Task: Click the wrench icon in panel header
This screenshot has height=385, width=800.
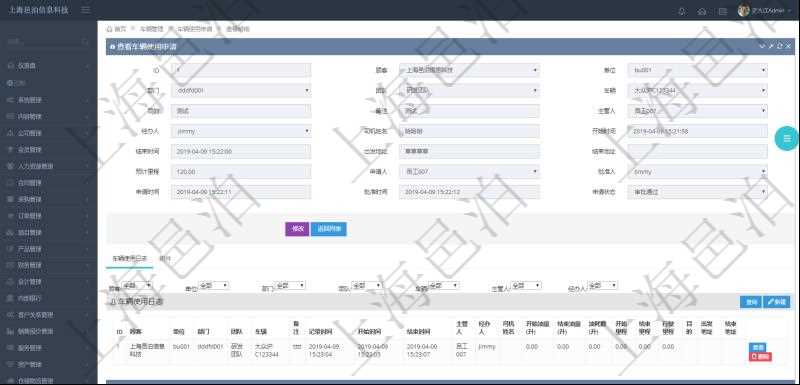Action: pos(771,46)
